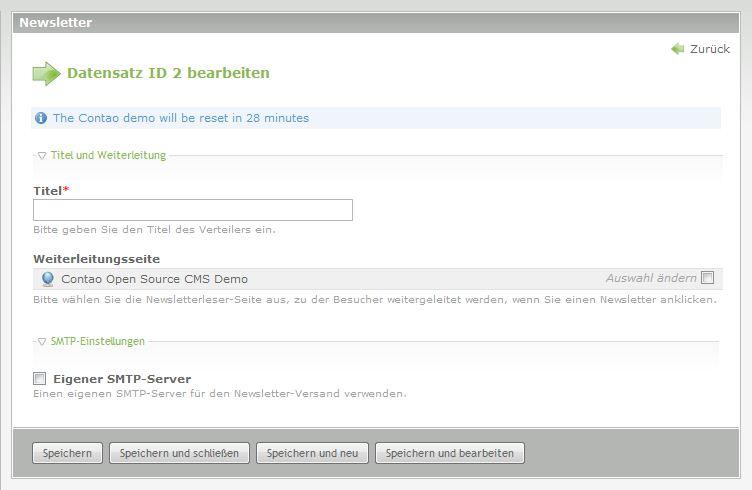
Task: Collapse the Titel und Weiterleitung section
Action: point(108,155)
